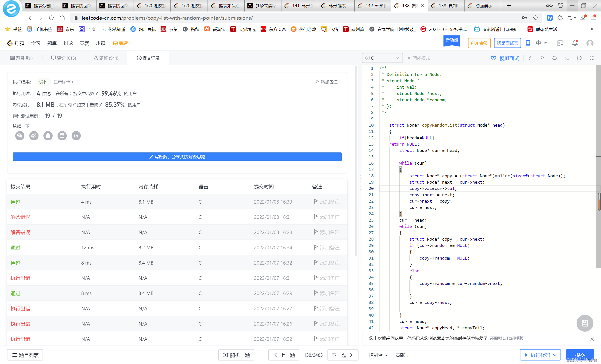
Task: Open the floating notes icon button
Action: click(x=585, y=323)
